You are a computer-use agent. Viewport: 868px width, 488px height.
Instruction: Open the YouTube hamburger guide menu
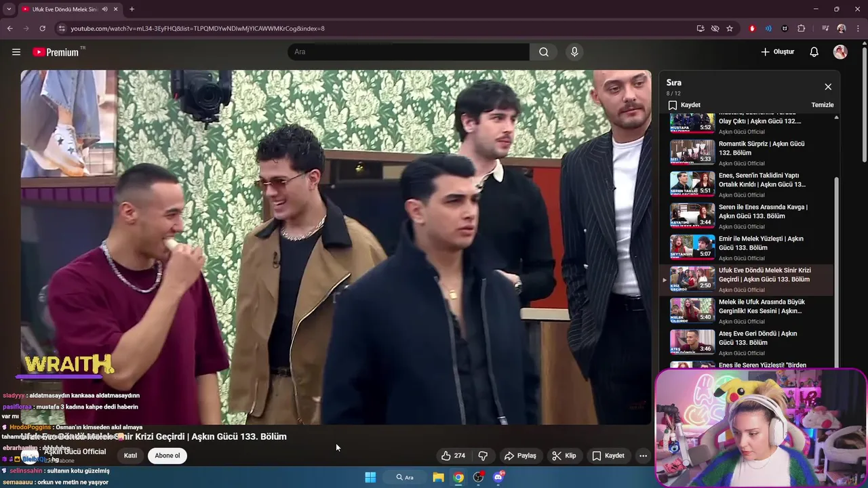[16, 52]
